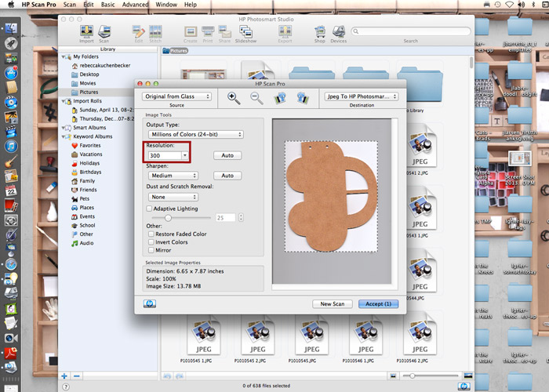This screenshot has width=549, height=392.
Task: Open Adobe Acrobat from the Dock
Action: pyautogui.click(x=11, y=353)
